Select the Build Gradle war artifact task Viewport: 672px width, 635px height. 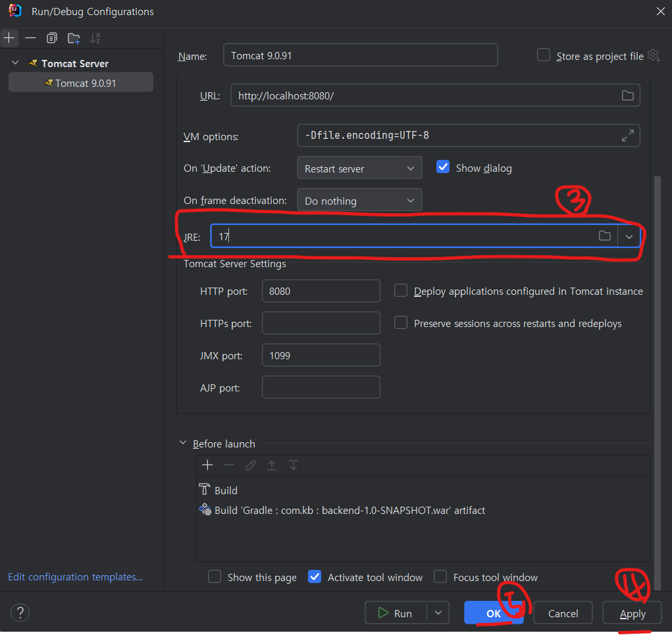click(x=423, y=511)
